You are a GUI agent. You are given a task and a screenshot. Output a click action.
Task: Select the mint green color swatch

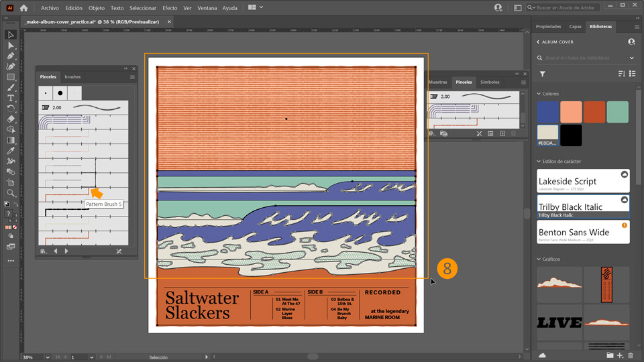(x=617, y=112)
